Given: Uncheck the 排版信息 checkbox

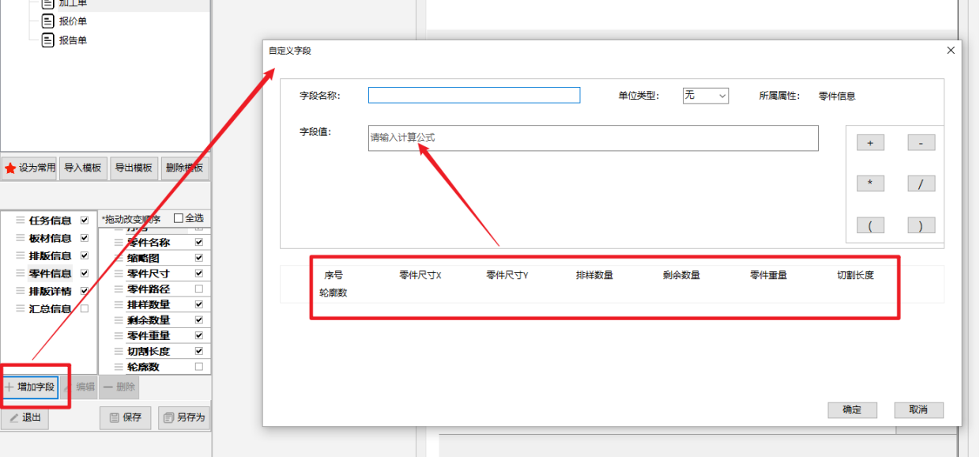Looking at the screenshot, I should 85,256.
